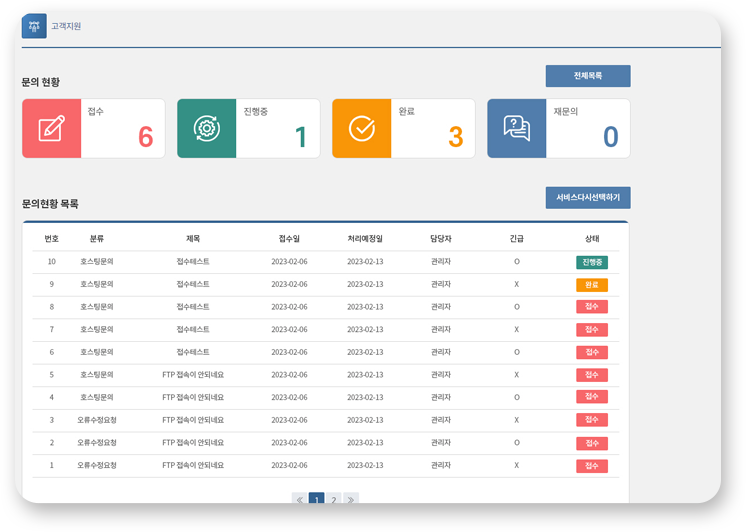Go to next page with right arrows

(350, 499)
